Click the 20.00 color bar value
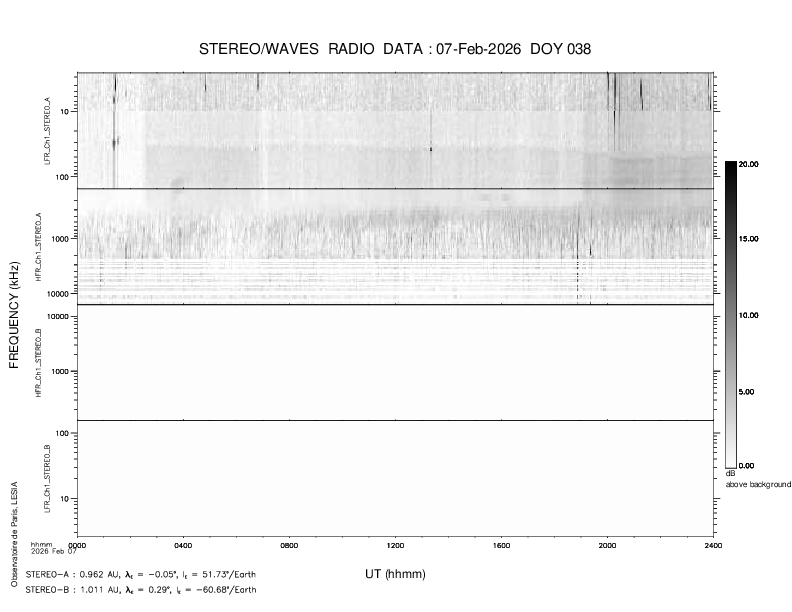 coord(749,164)
